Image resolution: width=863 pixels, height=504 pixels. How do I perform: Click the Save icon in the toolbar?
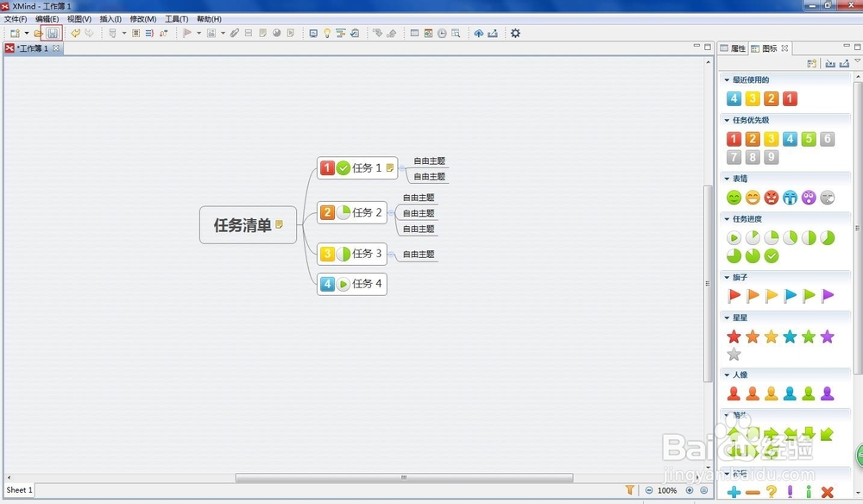tap(53, 34)
